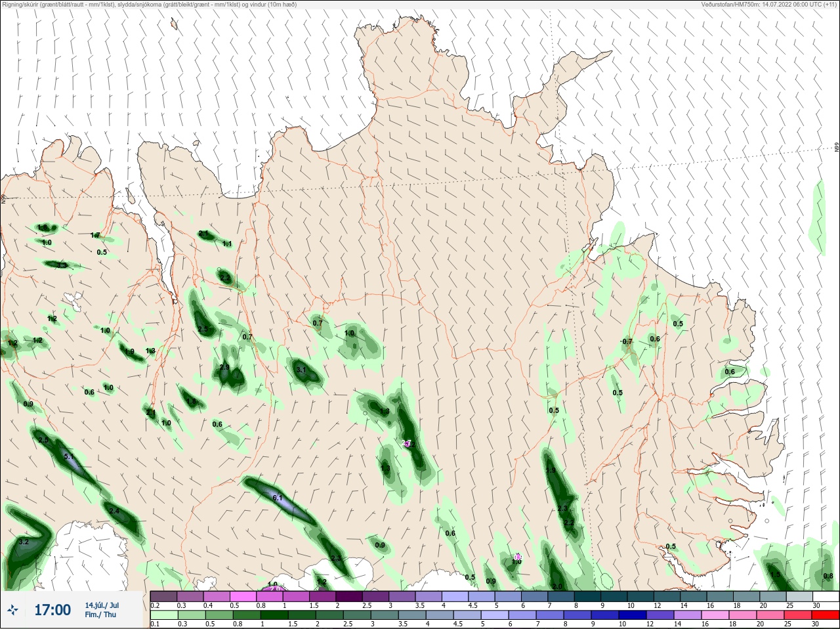Click upper legend pink swatch between 0.5 and 0.8
The image size is (840, 629).
tap(243, 597)
